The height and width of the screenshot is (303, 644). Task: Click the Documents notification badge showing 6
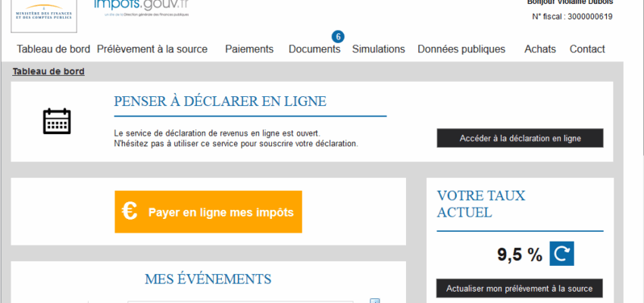pos(338,37)
